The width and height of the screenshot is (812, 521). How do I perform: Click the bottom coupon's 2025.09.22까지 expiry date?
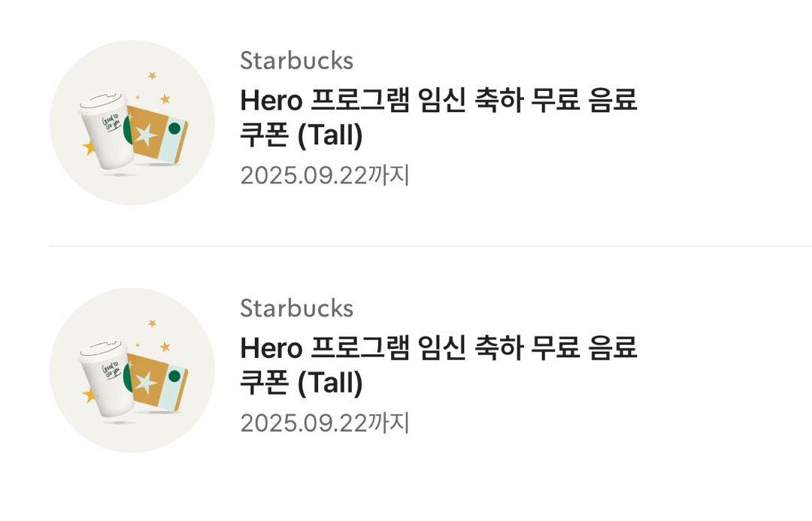(325, 423)
